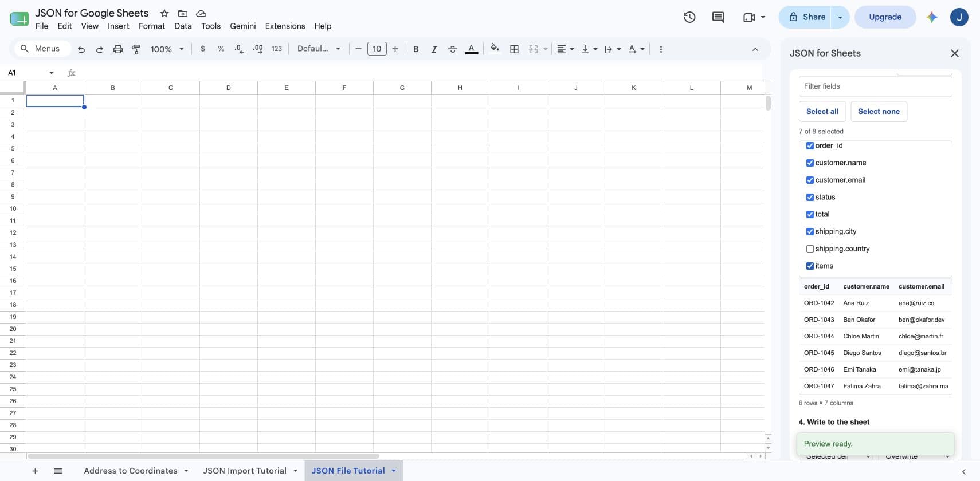Uncheck the status field checkbox

click(x=810, y=197)
